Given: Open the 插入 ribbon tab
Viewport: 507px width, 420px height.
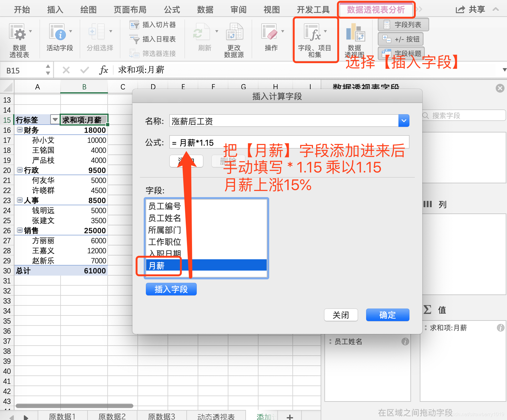Looking at the screenshot, I should tap(55, 10).
